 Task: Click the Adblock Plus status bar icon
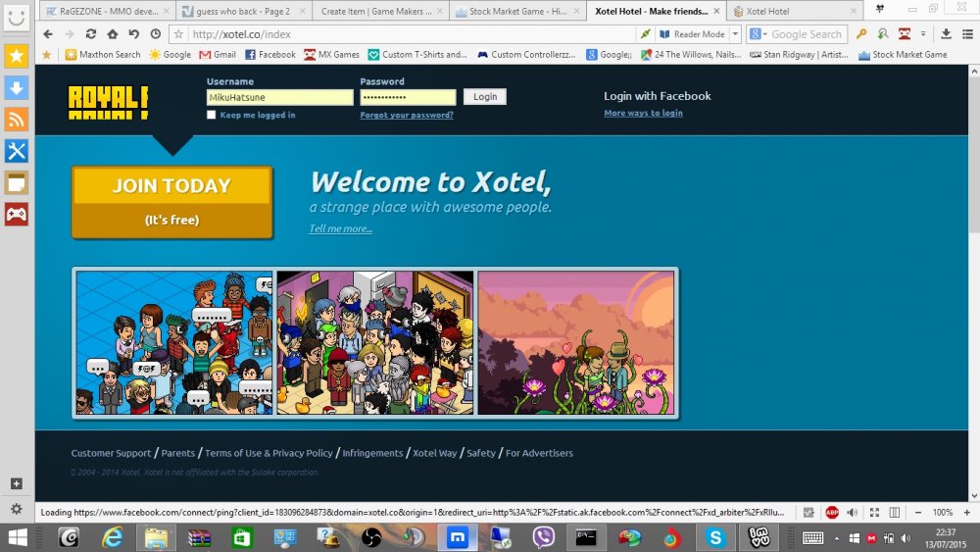coord(831,512)
